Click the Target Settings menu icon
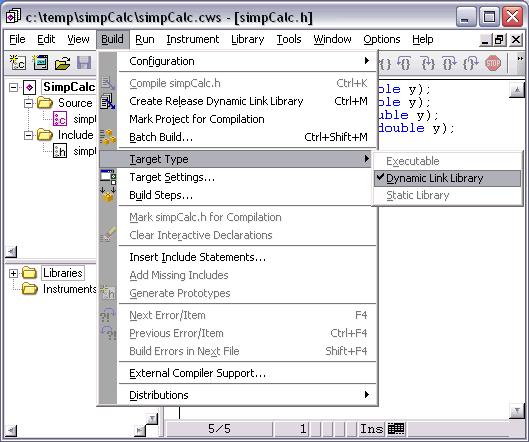 pos(108,177)
